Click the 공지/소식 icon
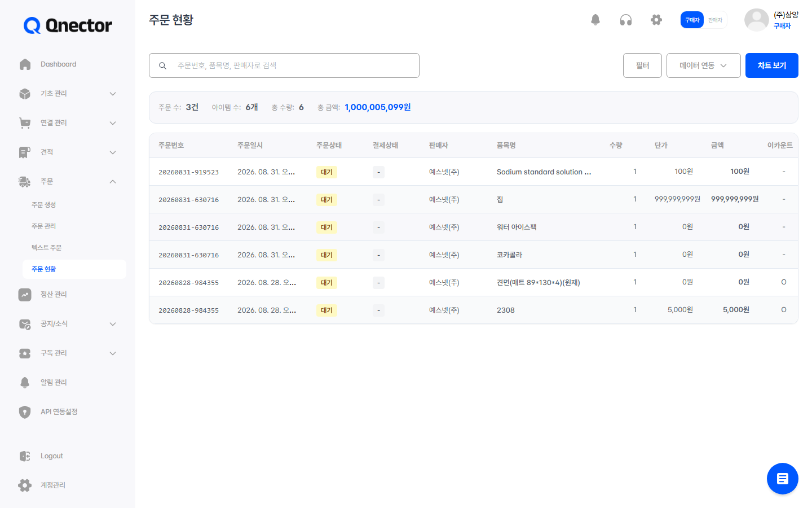The height and width of the screenshot is (508, 812). tap(25, 324)
